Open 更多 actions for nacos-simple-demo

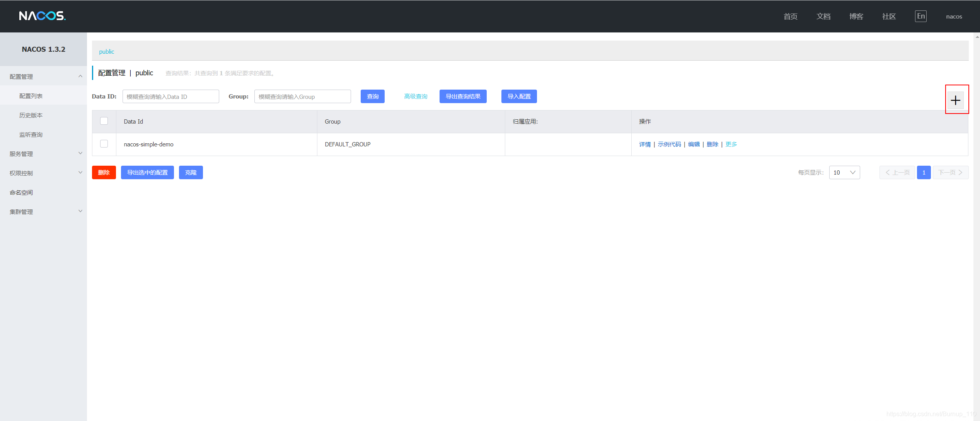pyautogui.click(x=731, y=144)
